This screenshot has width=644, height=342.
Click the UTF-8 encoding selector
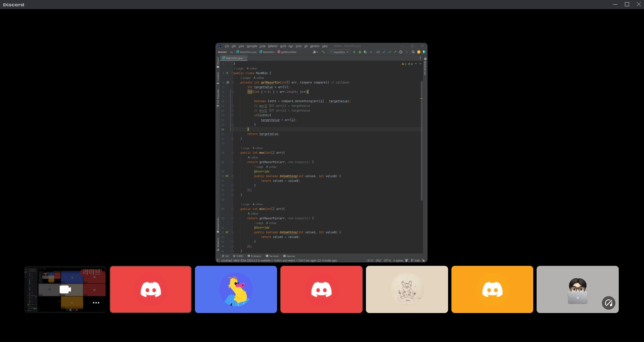pyautogui.click(x=387, y=260)
